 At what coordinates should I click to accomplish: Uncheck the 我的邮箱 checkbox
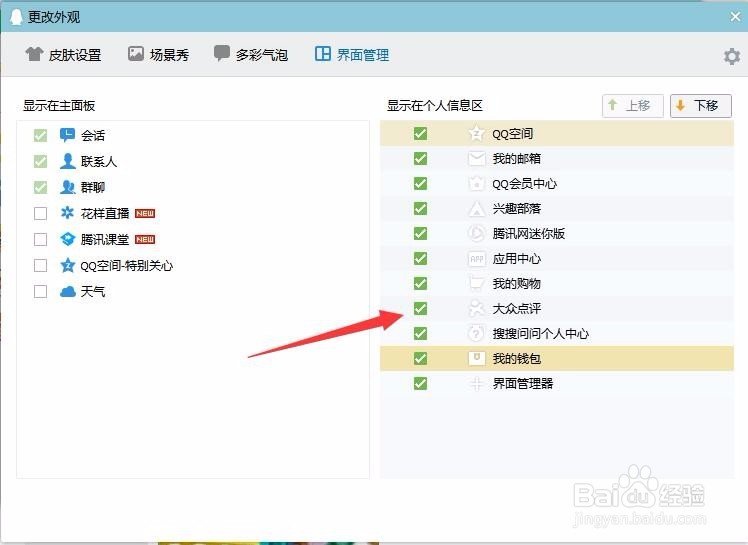tap(420, 158)
